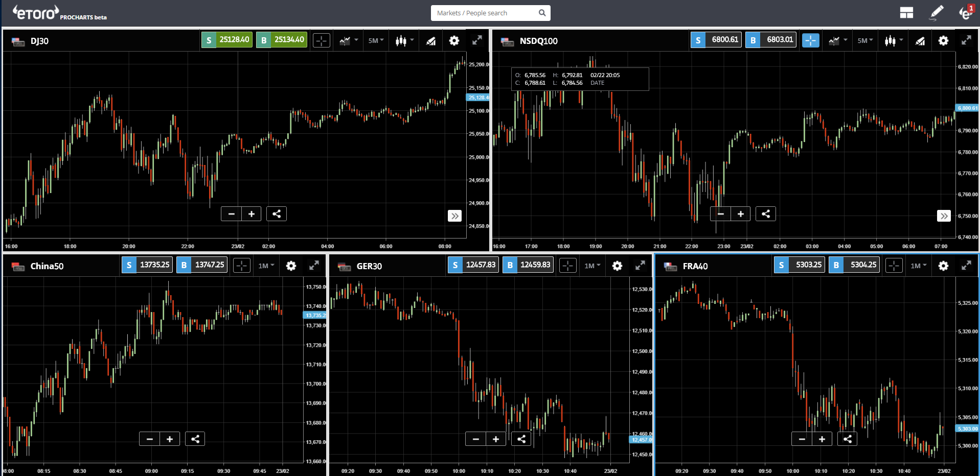This screenshot has height=476, width=980.
Task: Sell NSDQ100 at 6800.61
Action: pyautogui.click(x=716, y=40)
